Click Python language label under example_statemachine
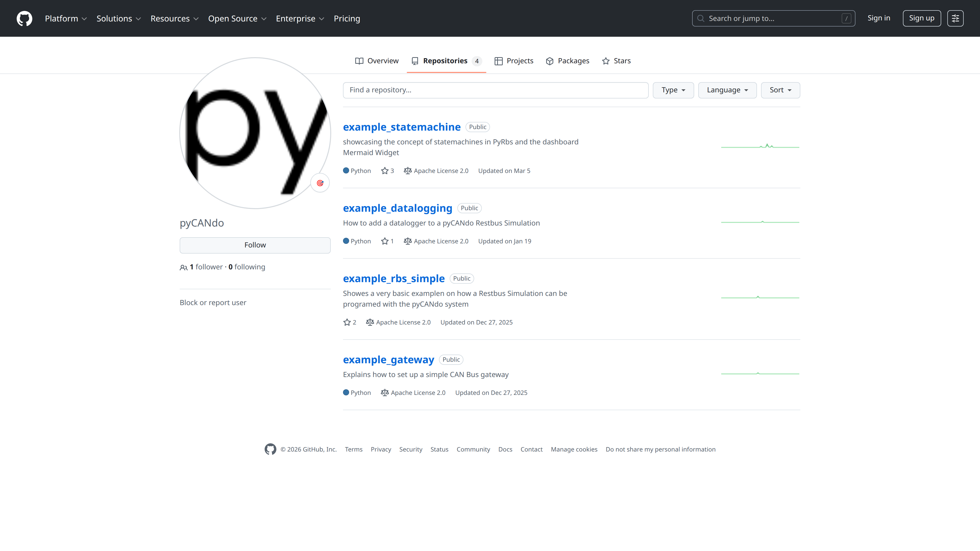 tap(357, 171)
